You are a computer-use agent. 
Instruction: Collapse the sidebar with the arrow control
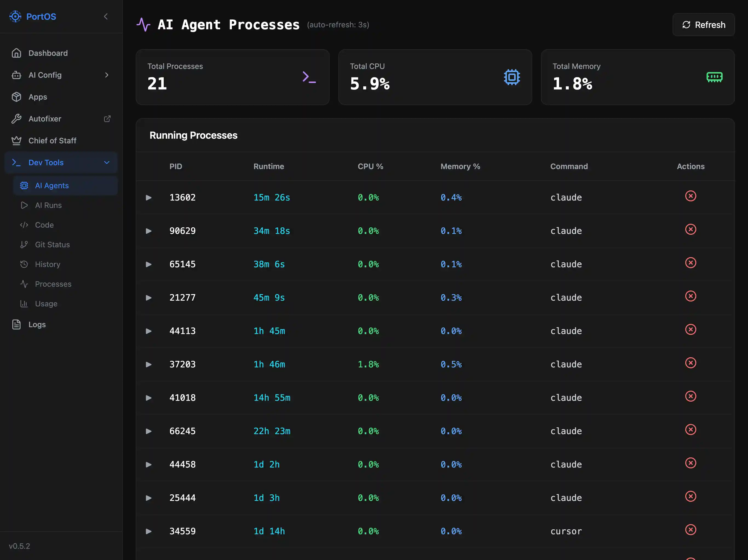click(x=106, y=16)
